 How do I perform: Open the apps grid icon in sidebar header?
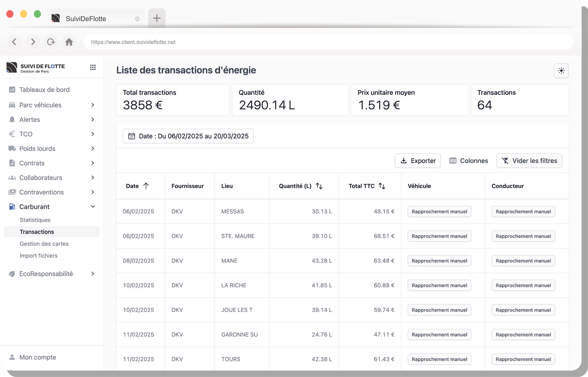(x=93, y=67)
